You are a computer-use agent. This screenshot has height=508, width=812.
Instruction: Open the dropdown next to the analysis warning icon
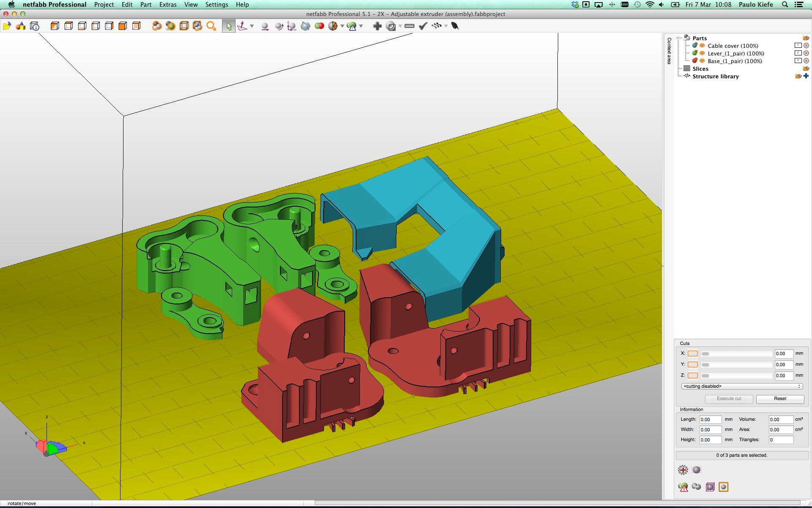(x=361, y=26)
